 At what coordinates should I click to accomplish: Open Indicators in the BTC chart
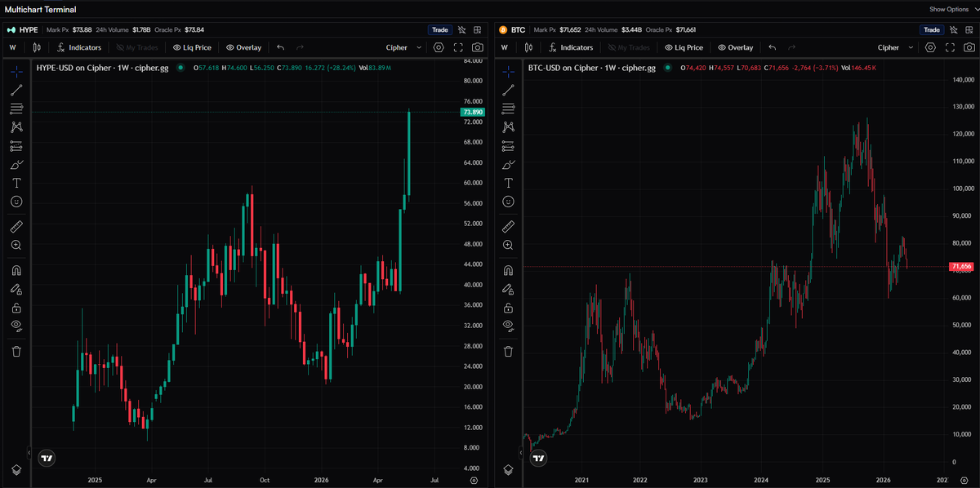point(571,47)
